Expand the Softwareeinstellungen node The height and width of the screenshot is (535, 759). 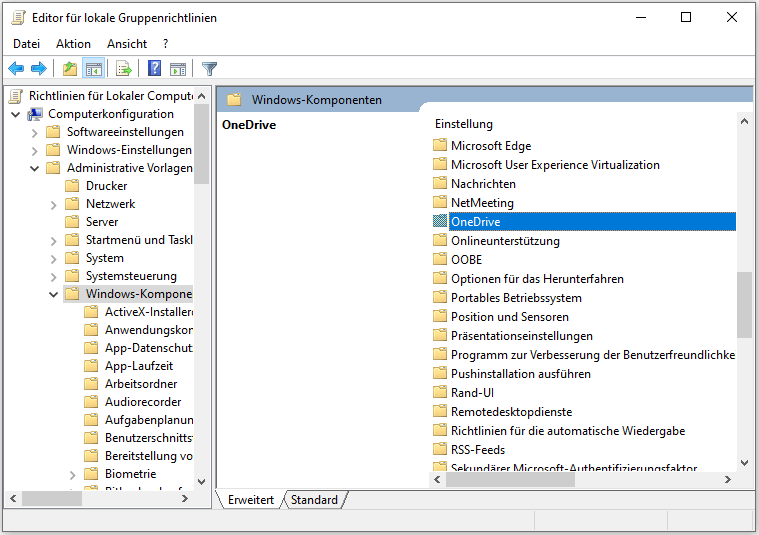point(35,132)
